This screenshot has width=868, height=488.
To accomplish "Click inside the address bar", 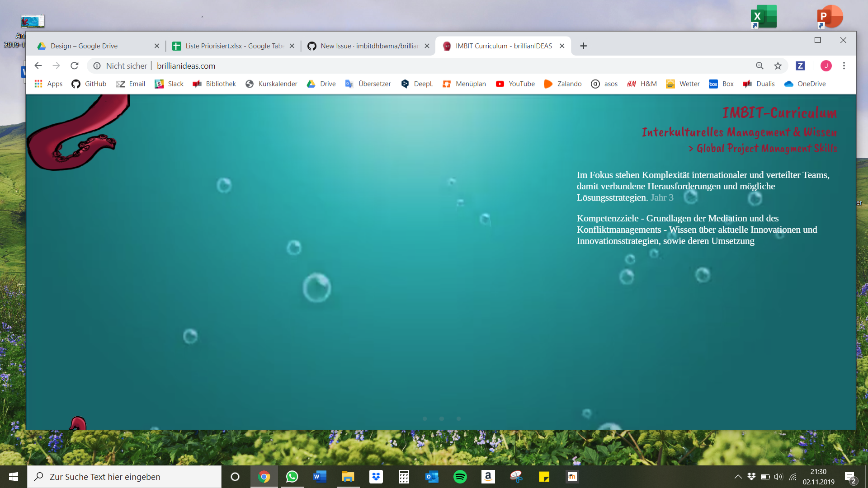I will 271,66.
